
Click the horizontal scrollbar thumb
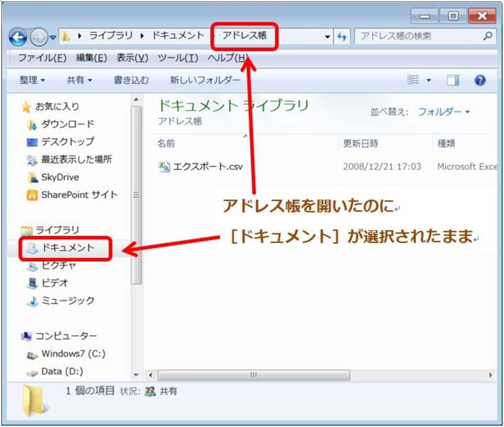pyautogui.click(x=254, y=375)
